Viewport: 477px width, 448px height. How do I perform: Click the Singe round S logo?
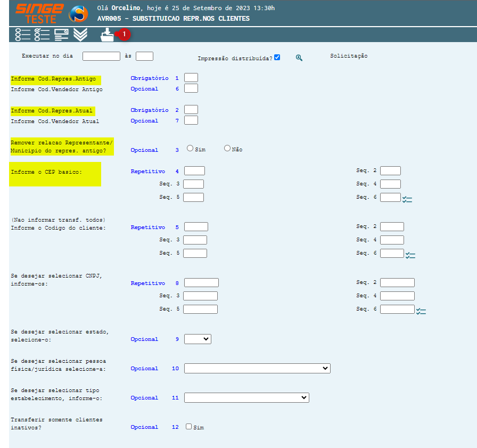click(x=79, y=14)
